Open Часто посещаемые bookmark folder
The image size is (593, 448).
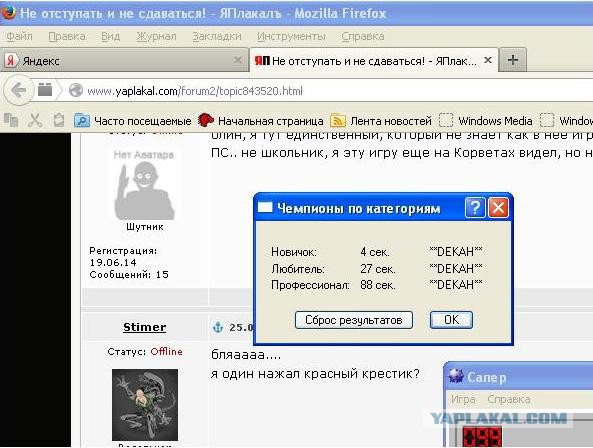133,121
